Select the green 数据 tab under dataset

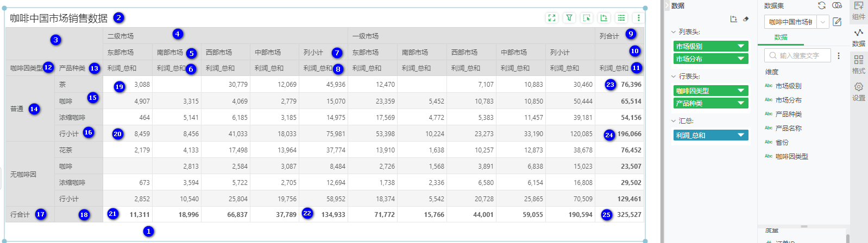[781, 37]
